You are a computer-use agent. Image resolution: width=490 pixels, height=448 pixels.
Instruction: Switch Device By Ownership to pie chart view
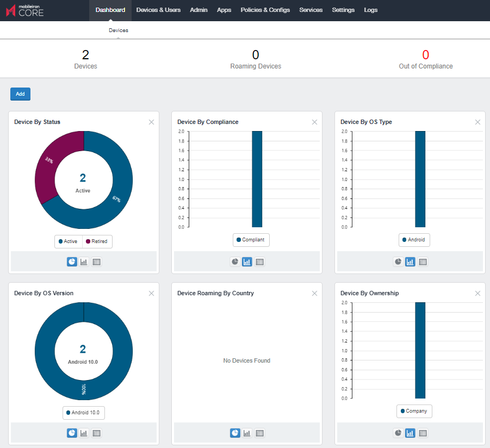click(x=398, y=433)
